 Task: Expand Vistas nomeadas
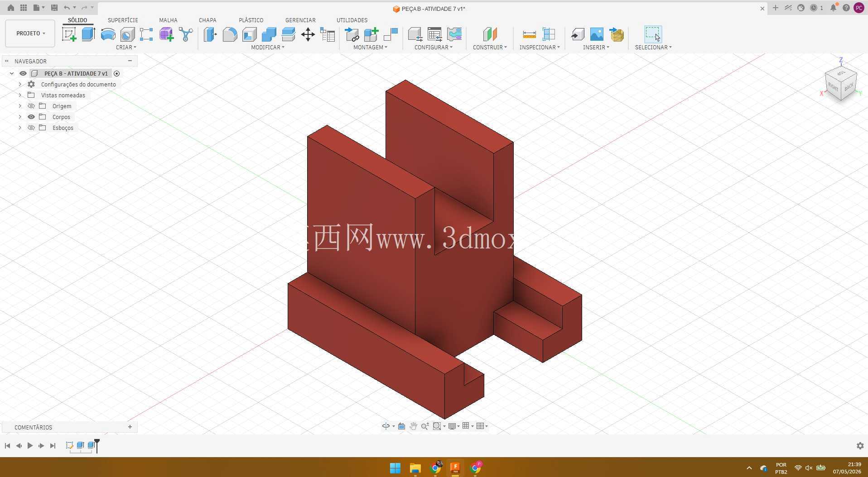[x=20, y=95]
